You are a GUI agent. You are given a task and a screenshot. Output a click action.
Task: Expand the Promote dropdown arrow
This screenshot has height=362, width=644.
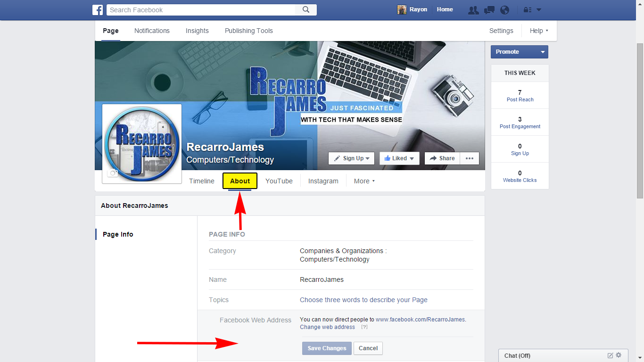tap(543, 52)
